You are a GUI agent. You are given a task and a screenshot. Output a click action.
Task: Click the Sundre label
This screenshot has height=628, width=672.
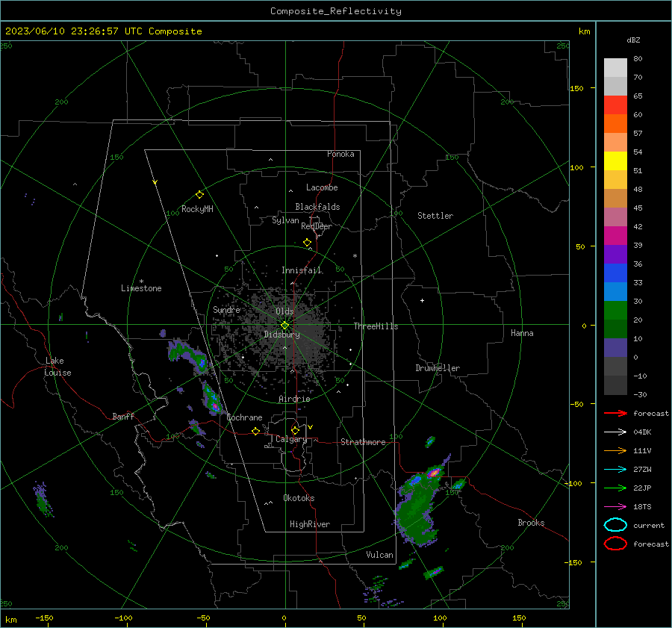(x=226, y=309)
